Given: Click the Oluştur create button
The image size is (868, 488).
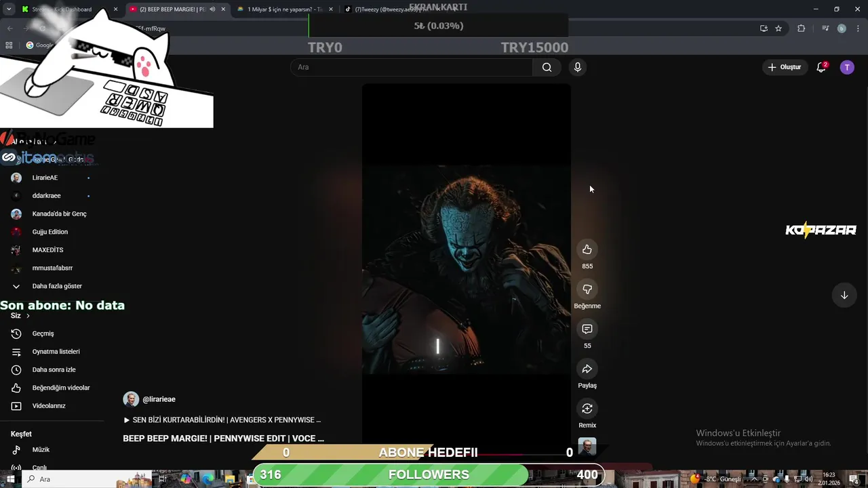Looking at the screenshot, I should point(785,67).
